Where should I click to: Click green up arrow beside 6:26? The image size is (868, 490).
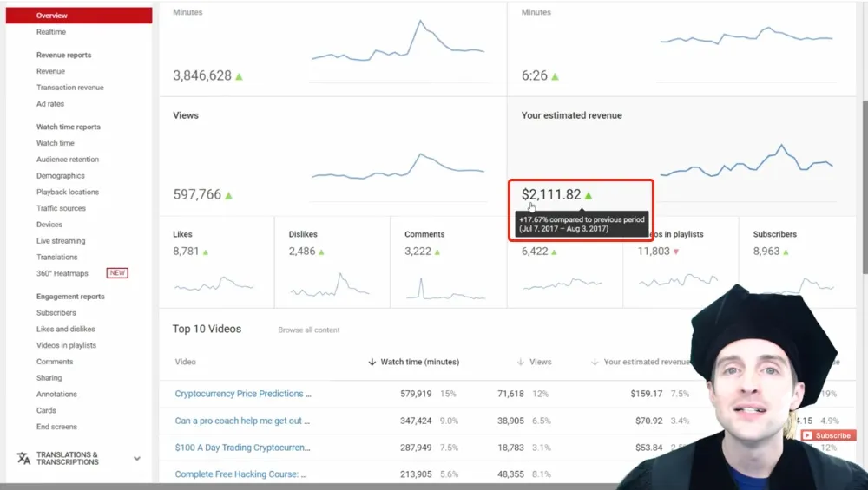click(x=555, y=76)
